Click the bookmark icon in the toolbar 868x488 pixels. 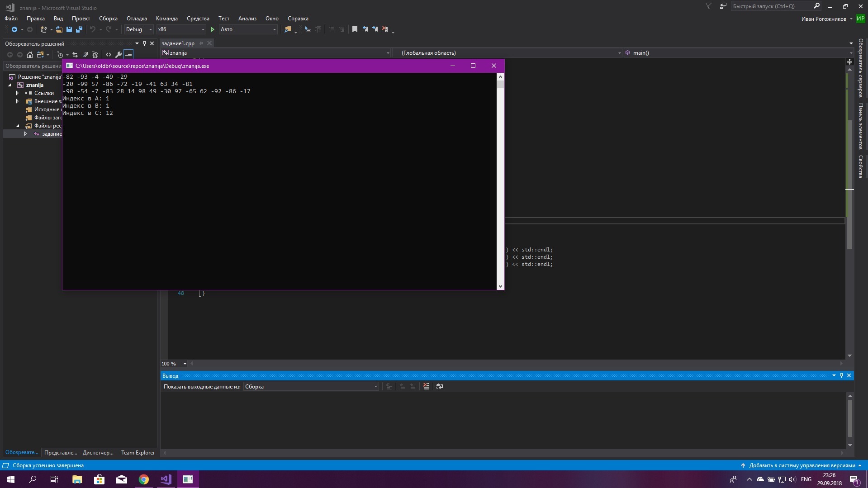pos(355,29)
